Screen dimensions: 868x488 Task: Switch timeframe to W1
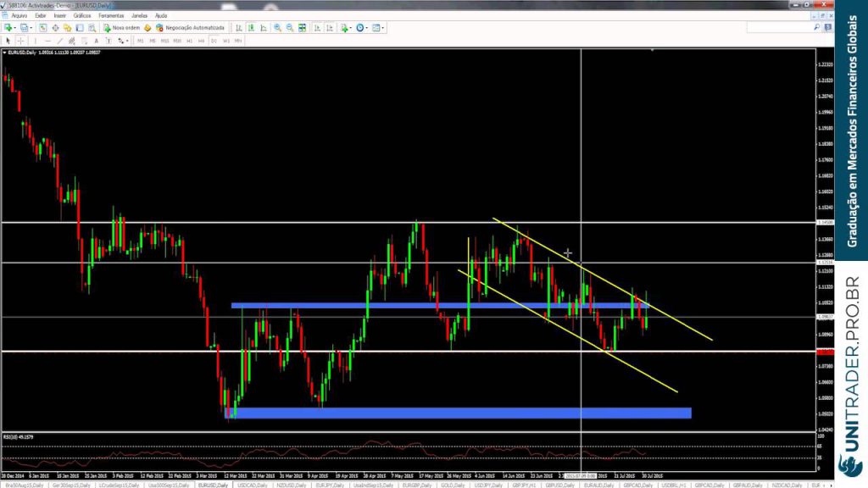[x=226, y=41]
